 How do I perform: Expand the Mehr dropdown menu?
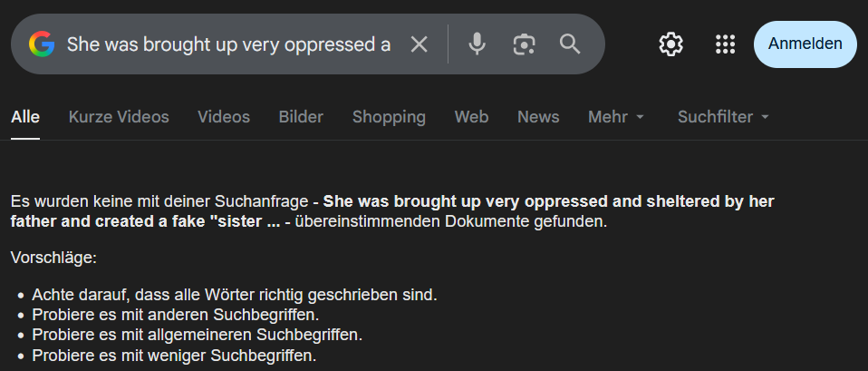click(616, 117)
